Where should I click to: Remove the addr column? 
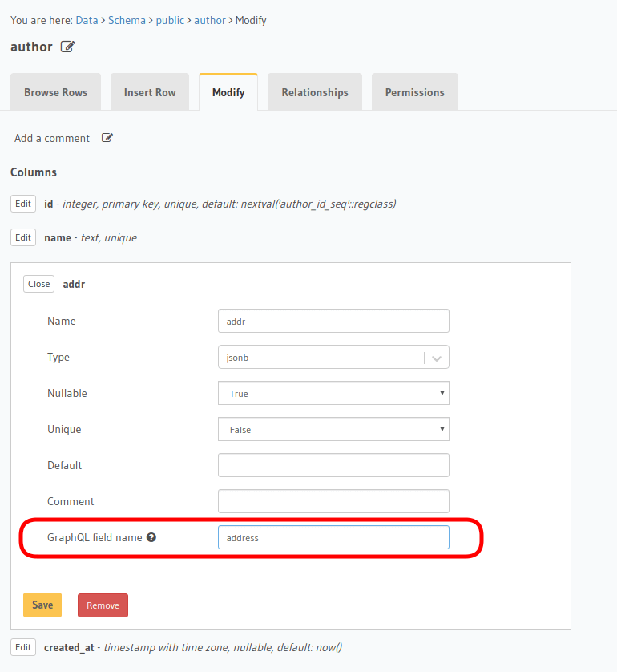pos(103,605)
